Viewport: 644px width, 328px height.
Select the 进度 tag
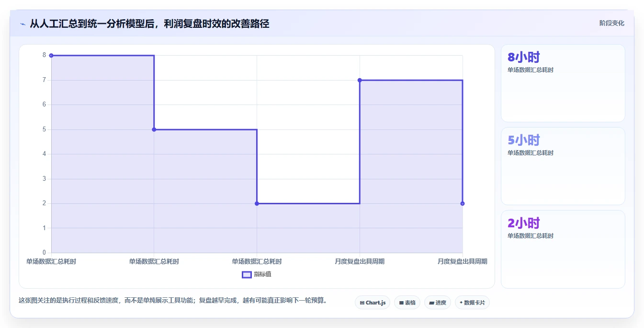click(438, 303)
